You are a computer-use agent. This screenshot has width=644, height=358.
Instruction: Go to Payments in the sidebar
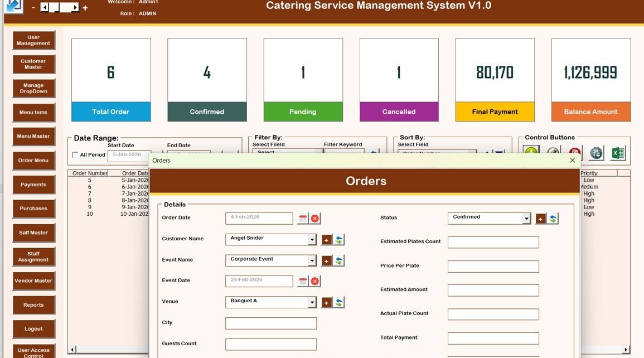33,185
